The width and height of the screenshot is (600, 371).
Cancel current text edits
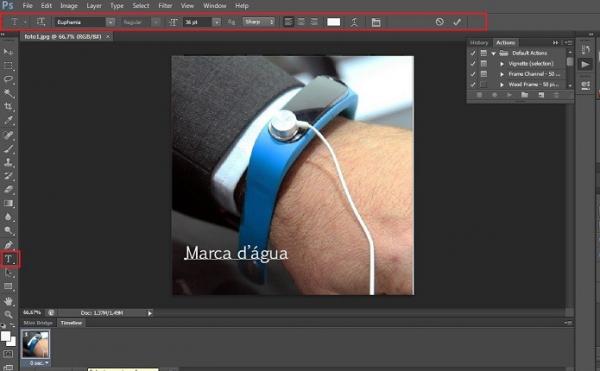click(439, 22)
